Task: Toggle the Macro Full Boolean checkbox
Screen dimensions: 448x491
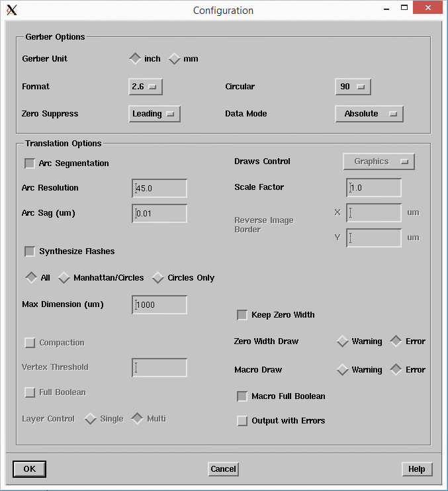Action: pos(242,396)
